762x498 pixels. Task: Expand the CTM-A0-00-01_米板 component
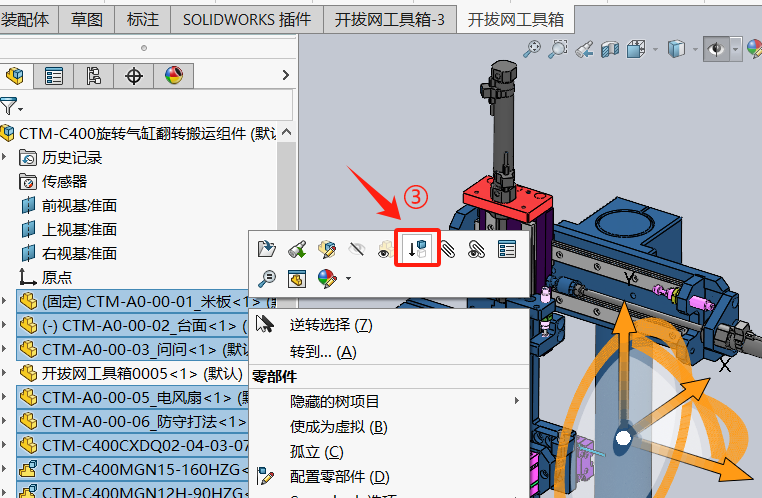[x=4, y=301]
